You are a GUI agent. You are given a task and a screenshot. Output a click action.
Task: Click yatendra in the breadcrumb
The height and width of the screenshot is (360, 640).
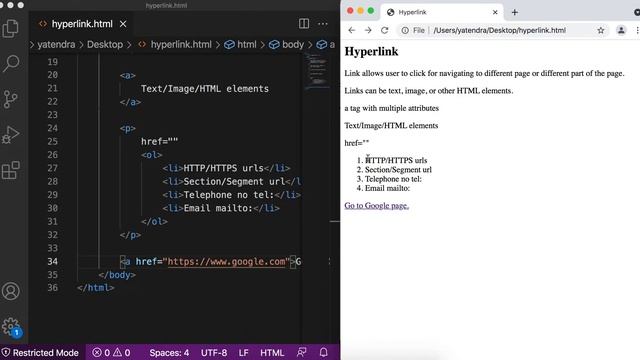click(x=56, y=44)
